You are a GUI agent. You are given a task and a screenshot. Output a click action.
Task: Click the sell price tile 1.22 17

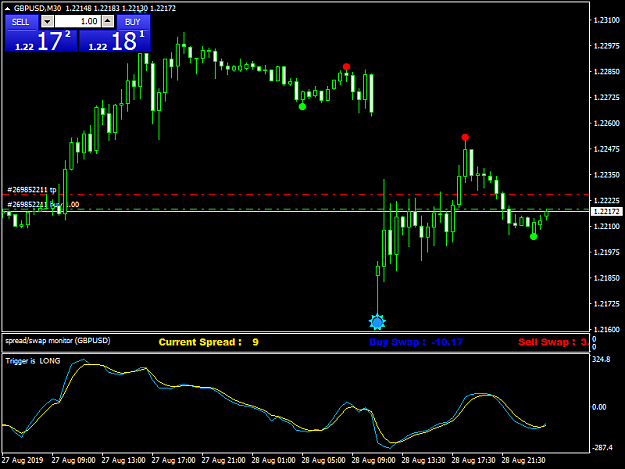41,41
